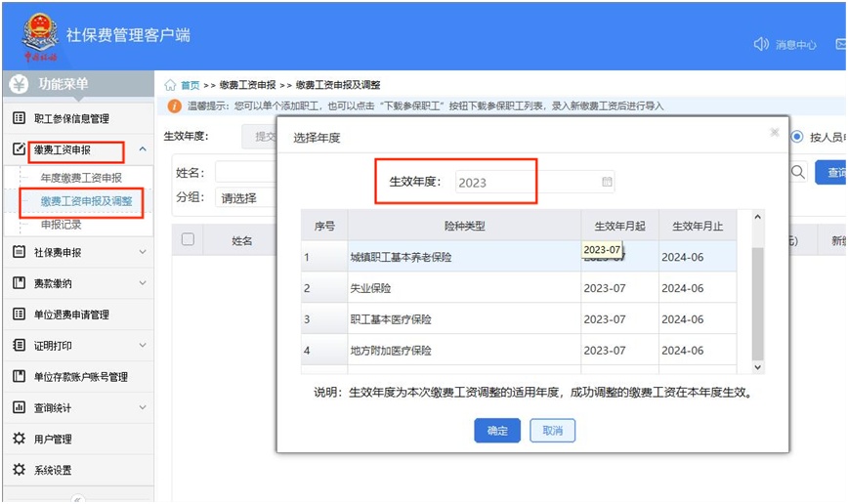Click the 缴费工资申报 breadcrumb link
The width and height of the screenshot is (848, 504).
pyautogui.click(x=248, y=85)
